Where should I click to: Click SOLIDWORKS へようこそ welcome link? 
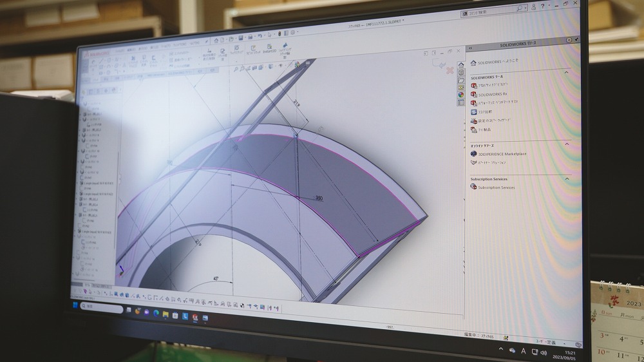click(494, 62)
